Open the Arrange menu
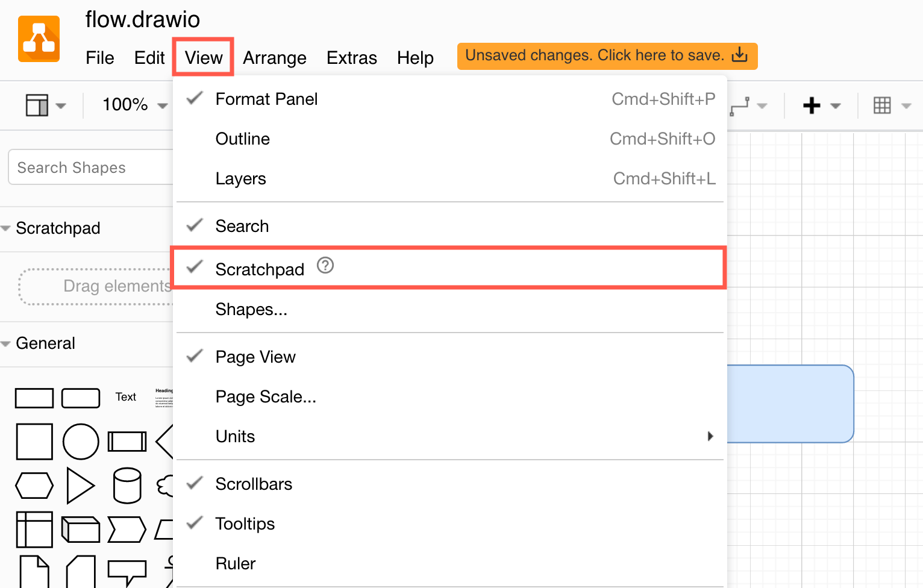Image resolution: width=923 pixels, height=588 pixels. (x=274, y=58)
